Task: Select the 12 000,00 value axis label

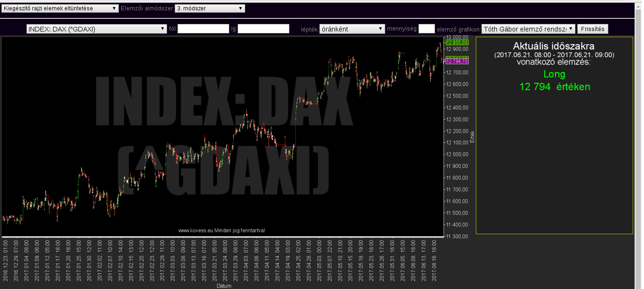Action: click(457, 155)
